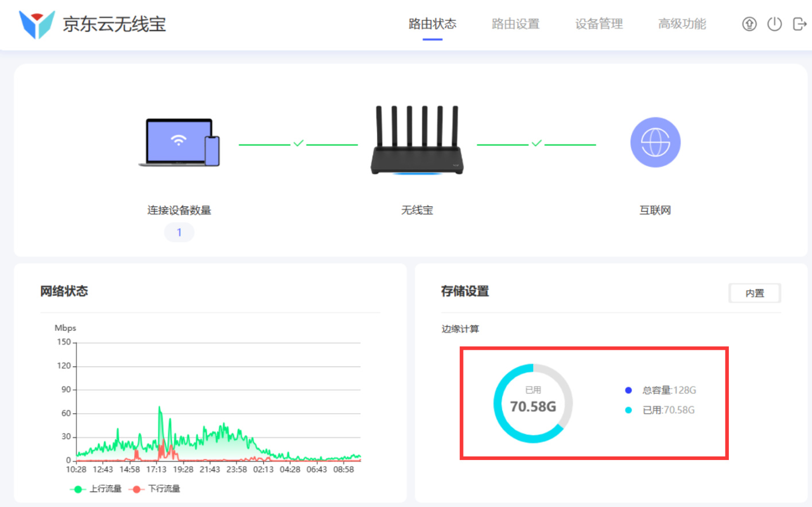Screen dimensions: 812x507
Task: Click the 无线宝 router image
Action: coord(417,140)
